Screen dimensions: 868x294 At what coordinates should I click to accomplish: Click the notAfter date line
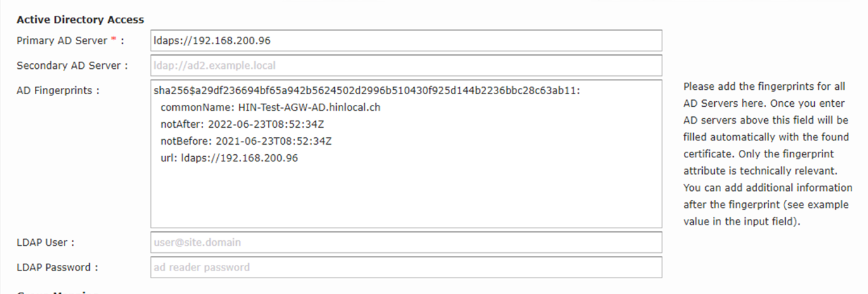[x=242, y=124]
